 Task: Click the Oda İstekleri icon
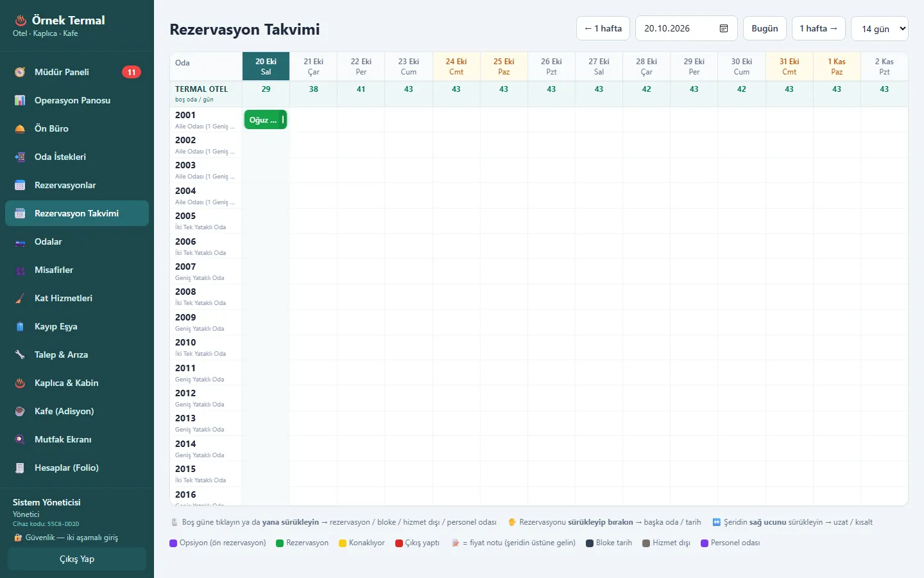click(20, 157)
